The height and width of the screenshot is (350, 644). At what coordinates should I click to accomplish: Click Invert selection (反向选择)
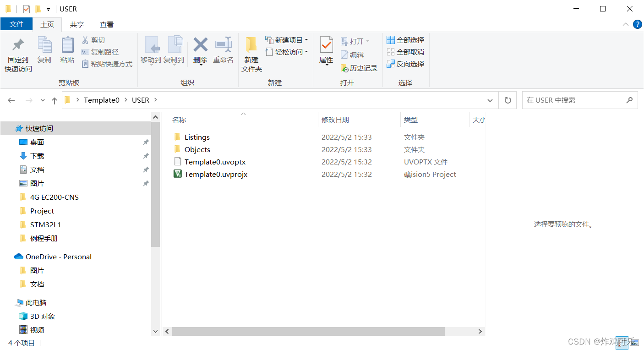405,64
